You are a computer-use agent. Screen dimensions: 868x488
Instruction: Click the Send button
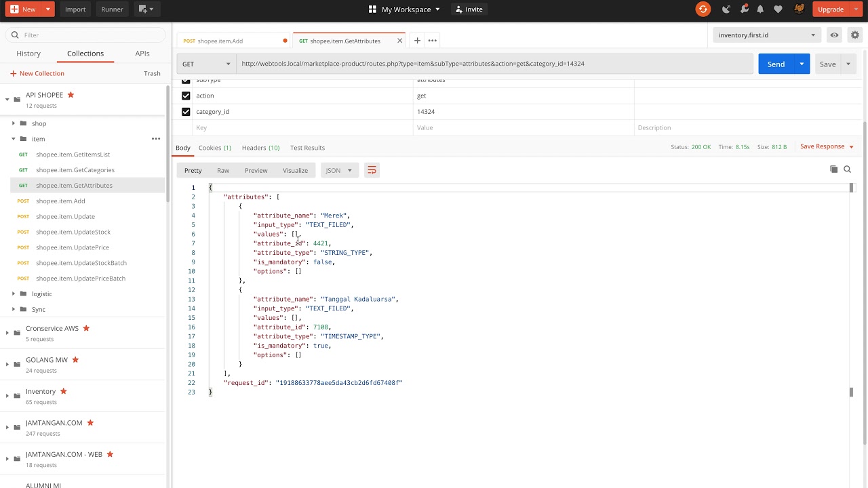click(x=776, y=64)
